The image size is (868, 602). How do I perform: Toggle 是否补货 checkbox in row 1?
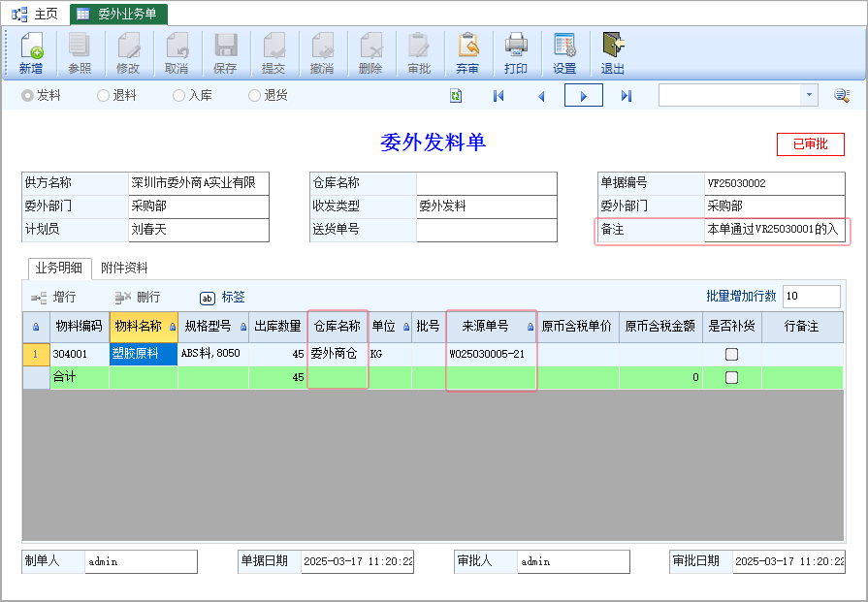click(732, 354)
